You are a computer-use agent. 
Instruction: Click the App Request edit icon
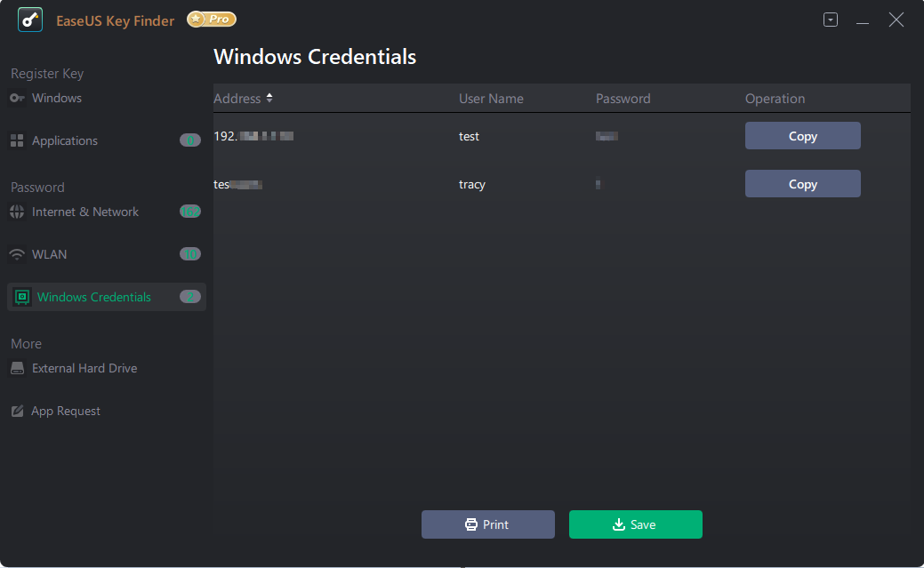point(17,411)
